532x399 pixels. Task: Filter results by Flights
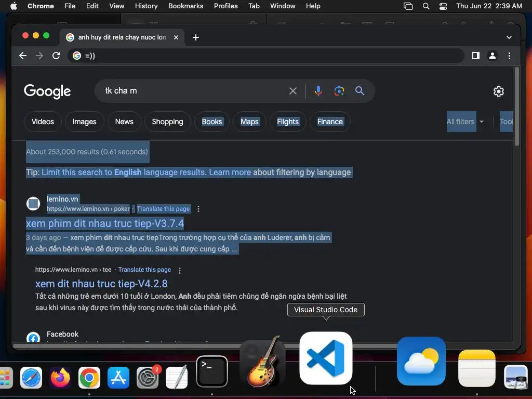(x=288, y=122)
